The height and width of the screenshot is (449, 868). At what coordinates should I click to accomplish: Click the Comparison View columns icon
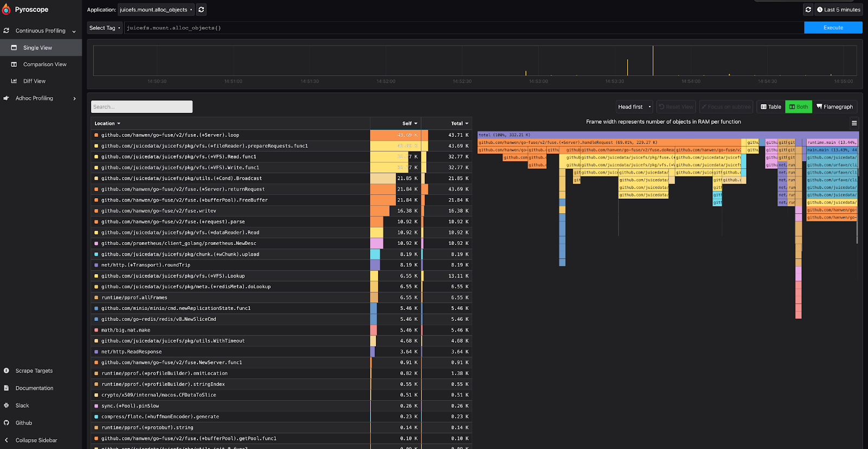(14, 64)
